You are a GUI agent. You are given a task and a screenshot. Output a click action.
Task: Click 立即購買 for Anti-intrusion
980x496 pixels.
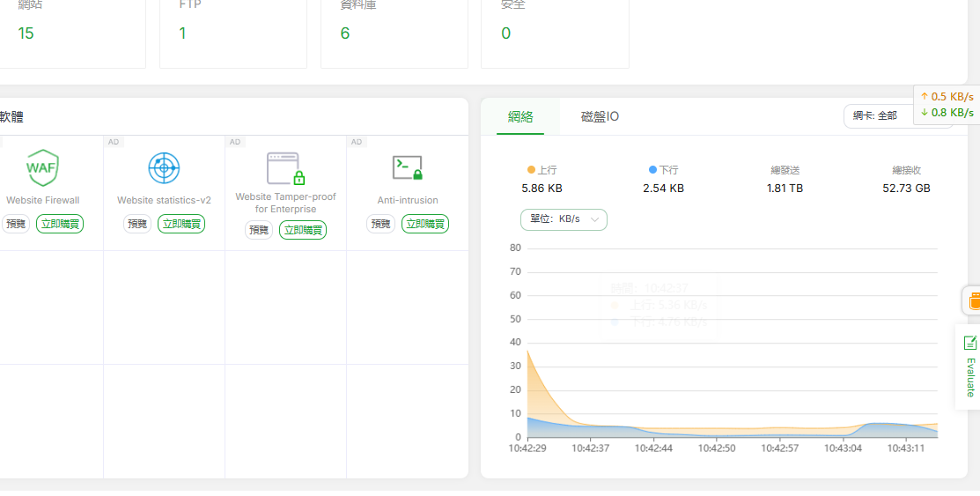[425, 225]
